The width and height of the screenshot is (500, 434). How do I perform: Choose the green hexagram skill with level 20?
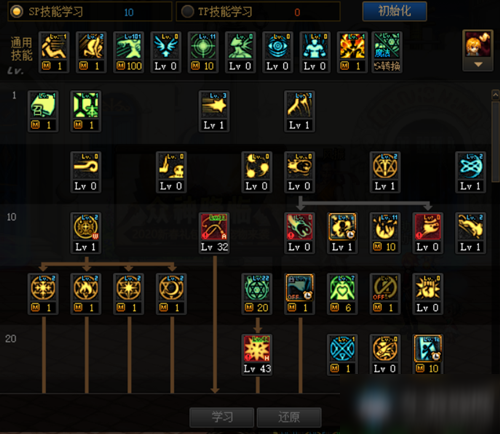(257, 294)
